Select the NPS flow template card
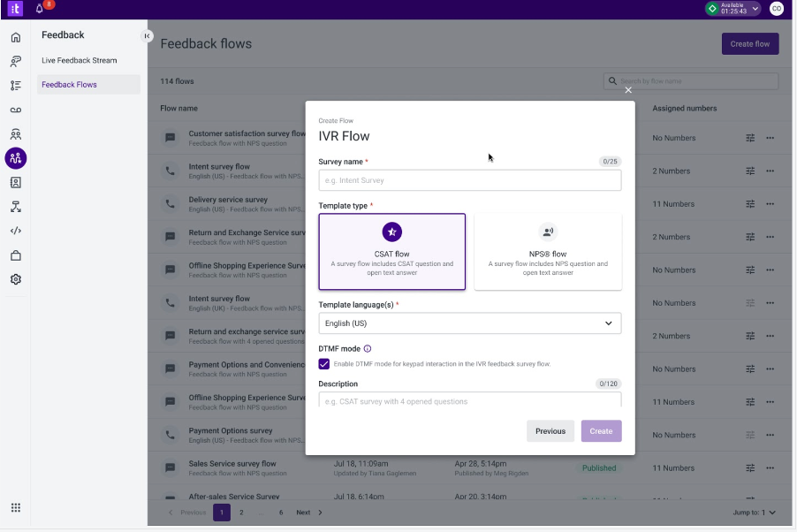Screen dimensions: 797x532 tap(548, 252)
